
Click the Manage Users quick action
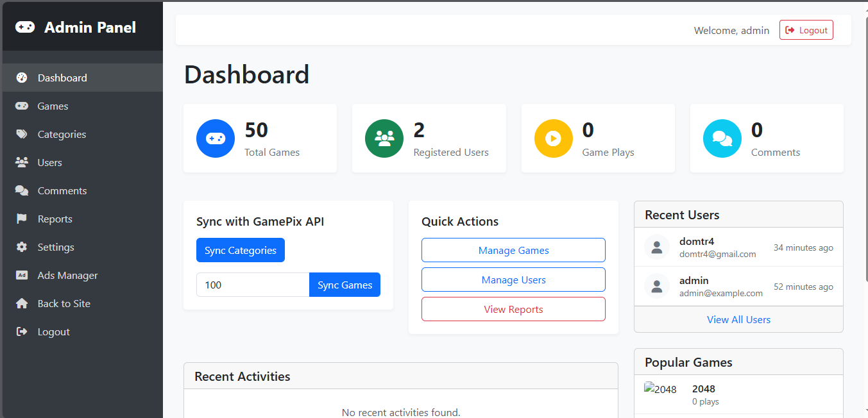click(513, 280)
